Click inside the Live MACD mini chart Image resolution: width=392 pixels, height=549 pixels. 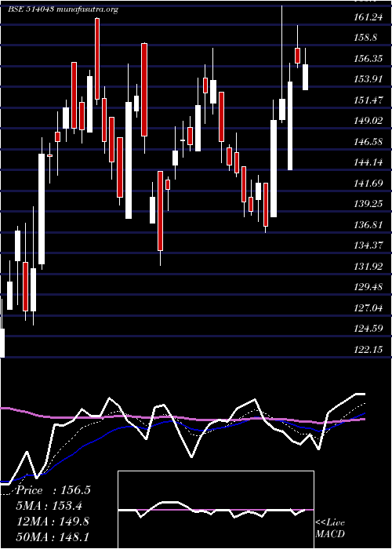pyautogui.click(x=216, y=510)
